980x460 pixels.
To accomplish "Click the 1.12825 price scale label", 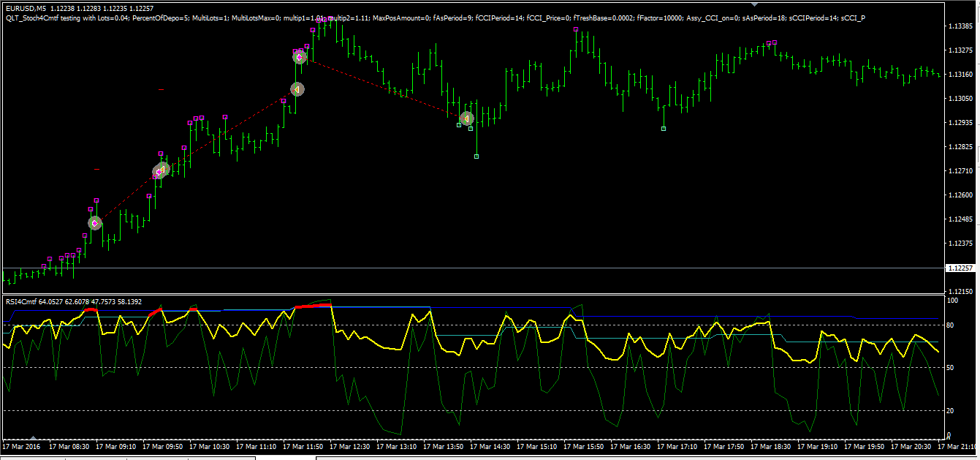I will pos(960,147).
